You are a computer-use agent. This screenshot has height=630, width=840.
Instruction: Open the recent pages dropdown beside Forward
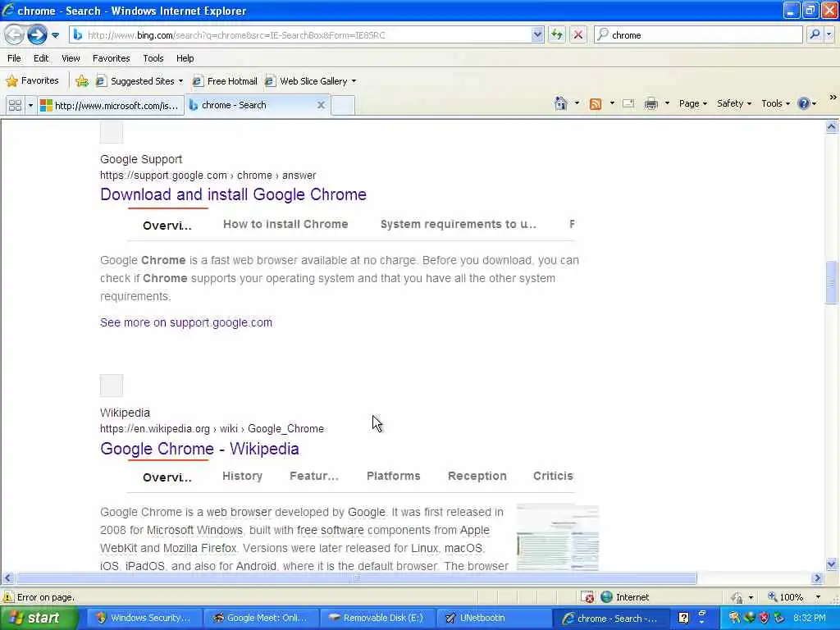(x=55, y=35)
